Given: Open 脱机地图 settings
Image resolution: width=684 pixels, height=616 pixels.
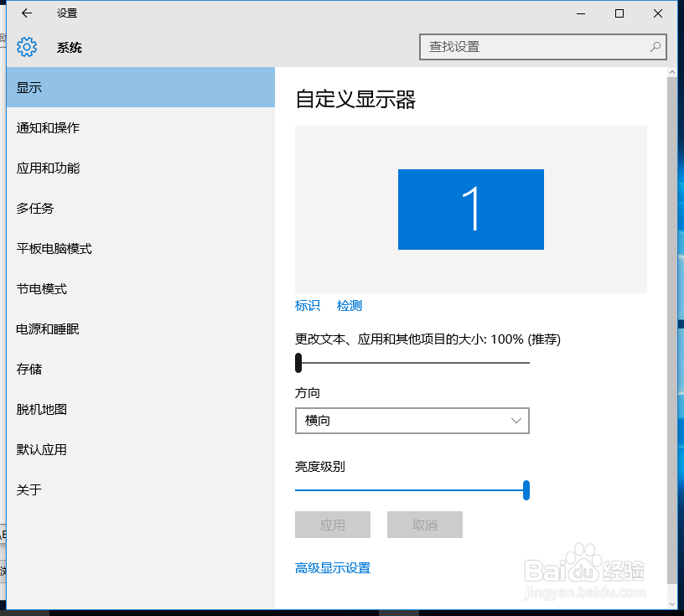Looking at the screenshot, I should pyautogui.click(x=141, y=409).
